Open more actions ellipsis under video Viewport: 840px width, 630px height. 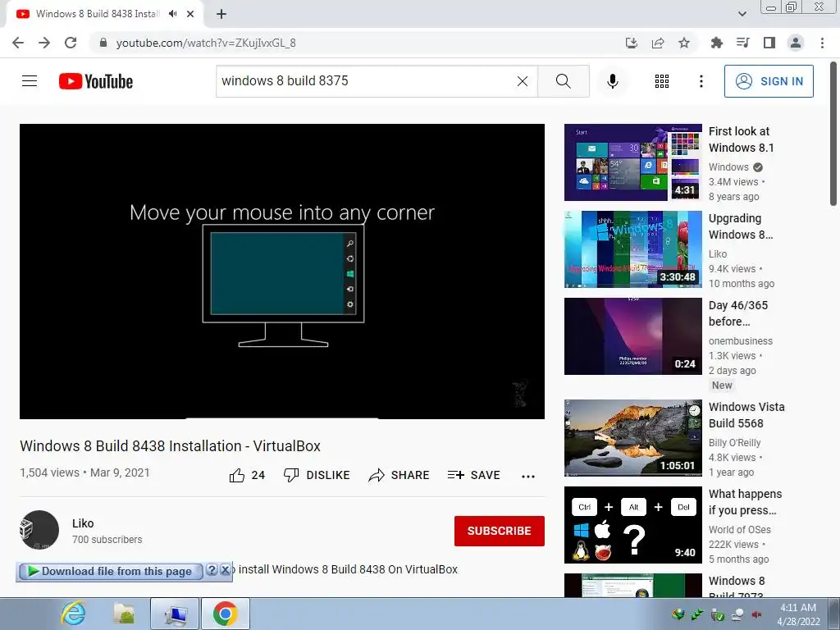[x=528, y=476]
